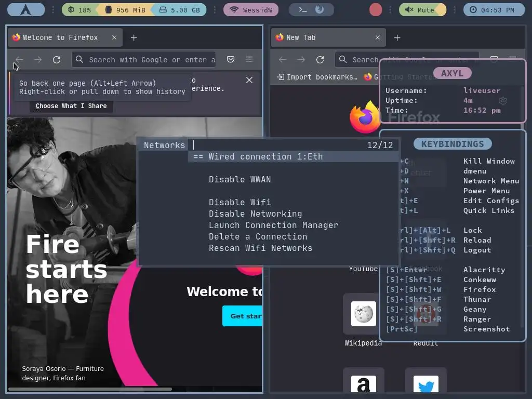Image resolution: width=532 pixels, height=399 pixels.
Task: Open the Arch logo launcher in top bar
Action: click(x=26, y=9)
